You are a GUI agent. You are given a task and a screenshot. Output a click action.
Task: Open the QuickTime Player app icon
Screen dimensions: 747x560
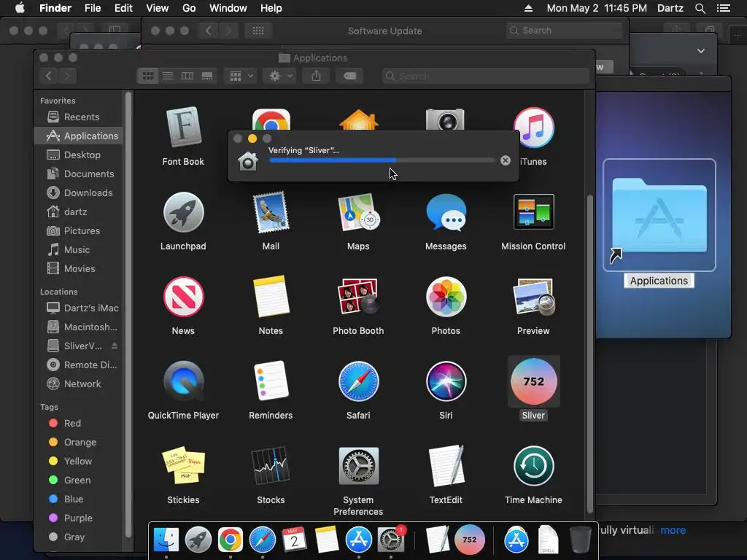tap(183, 381)
